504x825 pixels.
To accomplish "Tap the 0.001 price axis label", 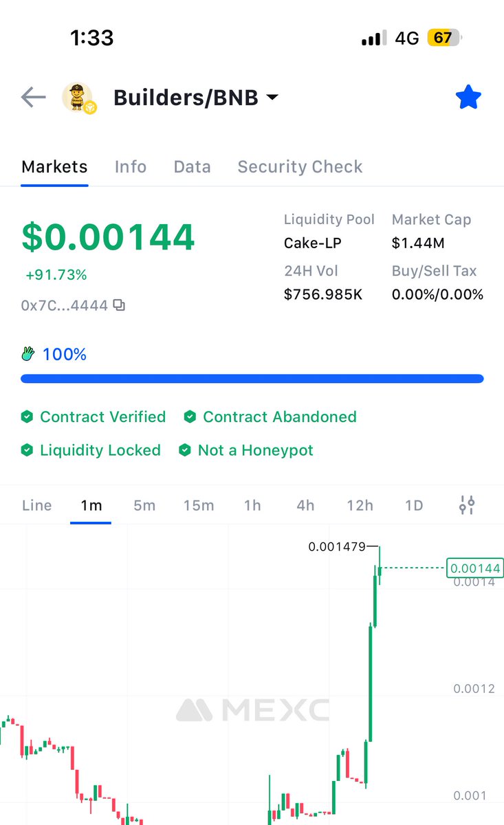I will (470, 795).
